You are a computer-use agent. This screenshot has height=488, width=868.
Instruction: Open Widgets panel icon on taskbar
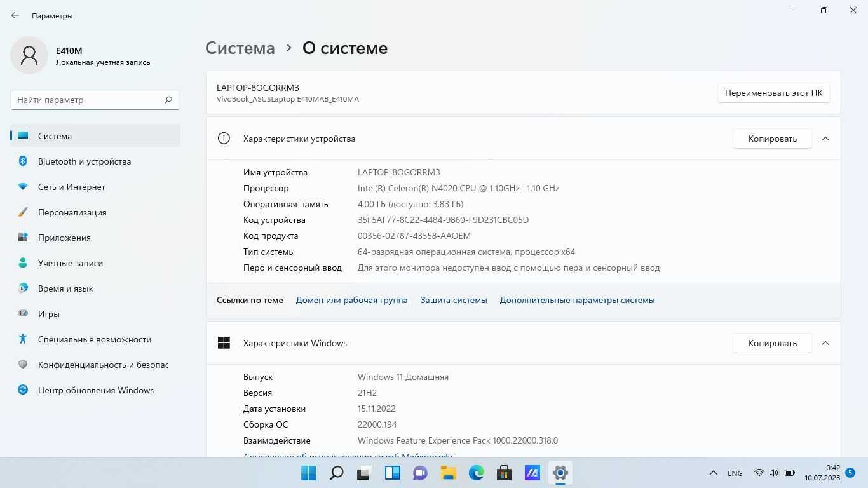pyautogui.click(x=393, y=473)
